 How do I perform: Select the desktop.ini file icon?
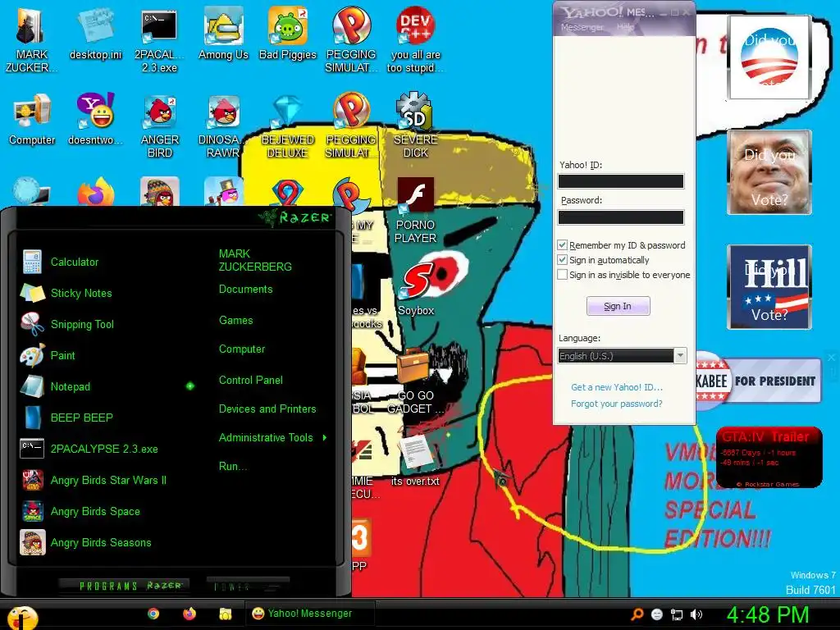coord(96,33)
